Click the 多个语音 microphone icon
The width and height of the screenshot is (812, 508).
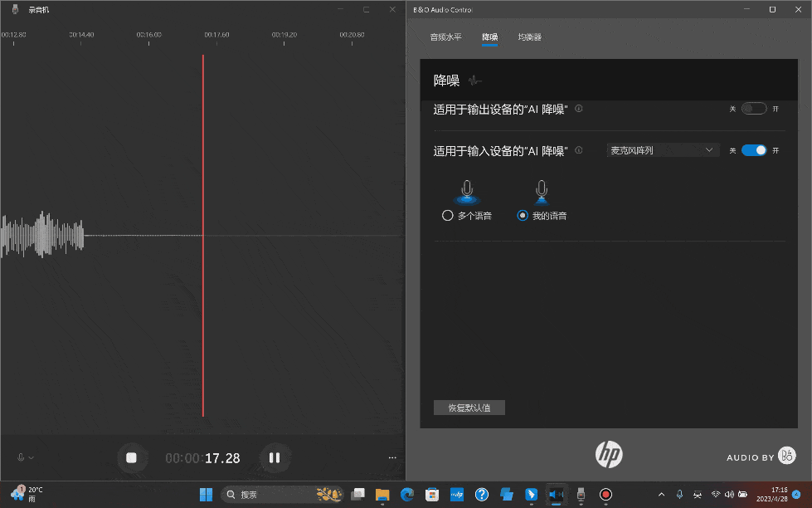click(x=467, y=191)
